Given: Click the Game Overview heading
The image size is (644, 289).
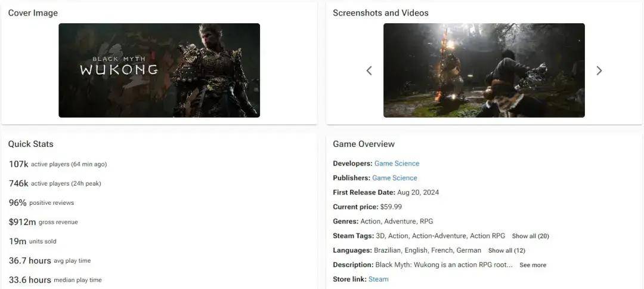Looking at the screenshot, I should point(364,144).
